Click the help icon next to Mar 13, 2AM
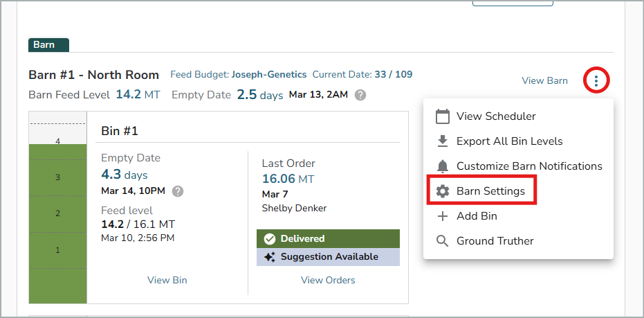The image size is (644, 318). point(360,95)
